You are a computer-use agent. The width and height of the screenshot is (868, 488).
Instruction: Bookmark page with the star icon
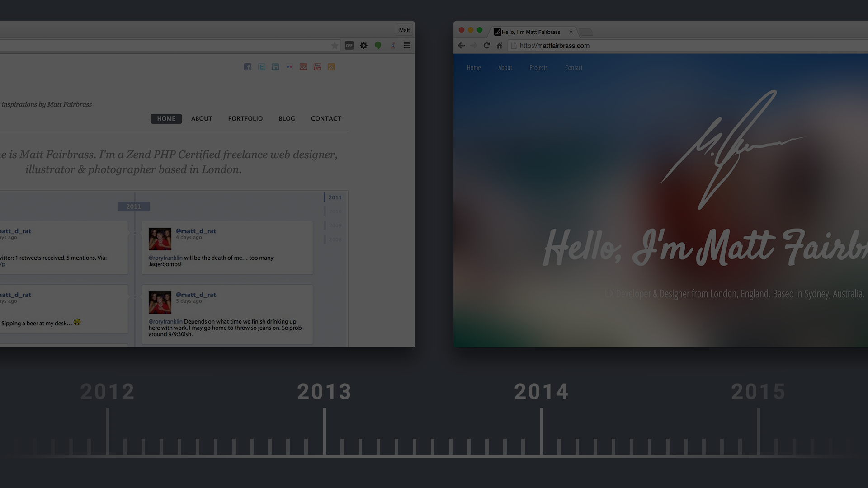[x=335, y=46]
